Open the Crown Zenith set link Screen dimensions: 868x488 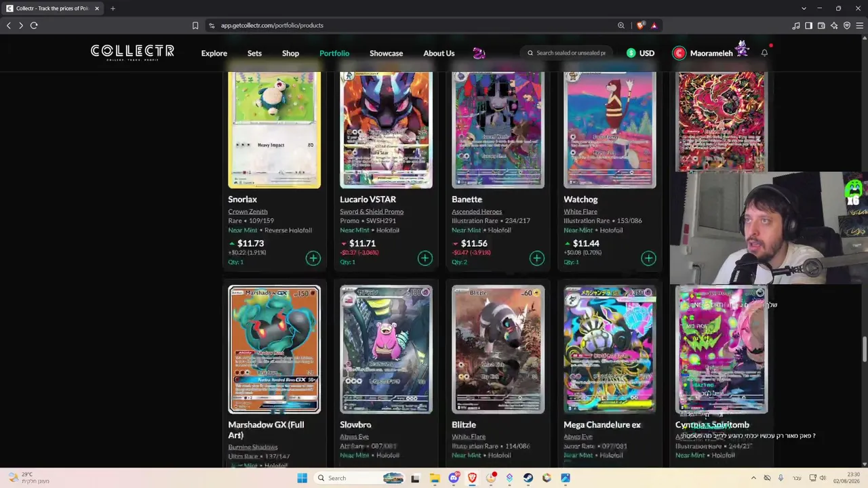point(248,211)
